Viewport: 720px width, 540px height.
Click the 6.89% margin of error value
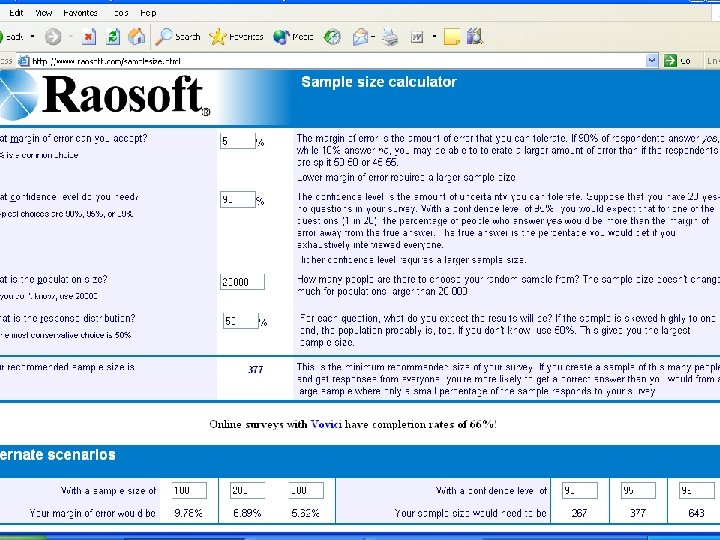(247, 513)
